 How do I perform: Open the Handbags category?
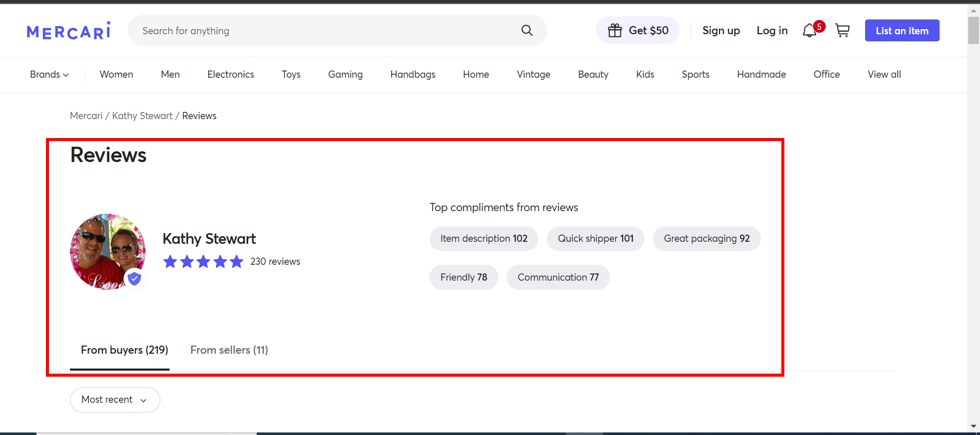pos(413,75)
